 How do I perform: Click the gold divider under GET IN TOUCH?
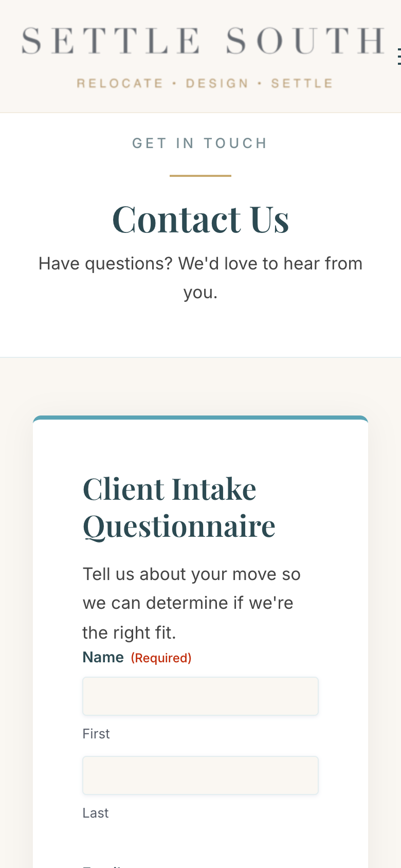(x=200, y=176)
